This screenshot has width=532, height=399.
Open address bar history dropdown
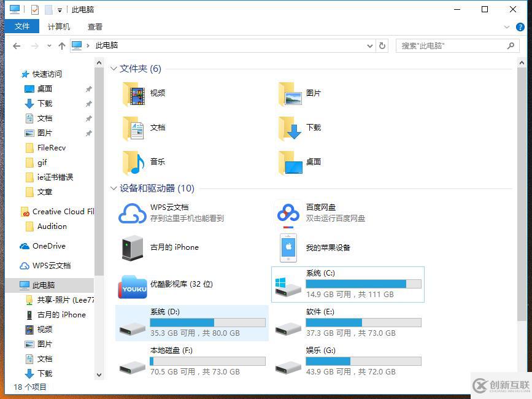click(x=370, y=46)
